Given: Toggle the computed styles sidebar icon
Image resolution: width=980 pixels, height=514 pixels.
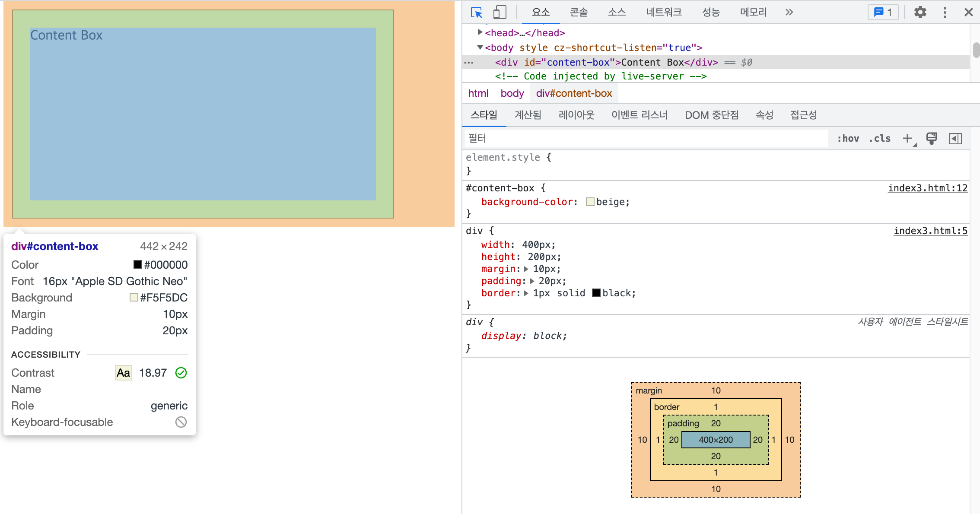Looking at the screenshot, I should coord(955,139).
